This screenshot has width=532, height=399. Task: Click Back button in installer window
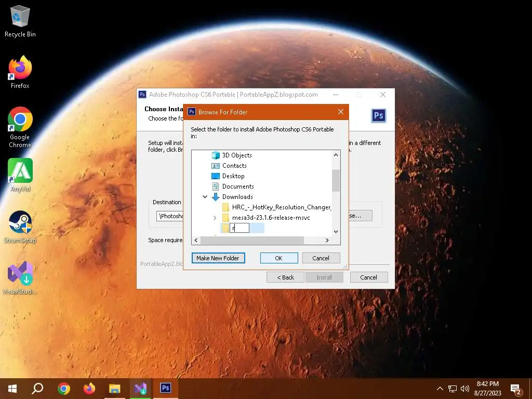pos(285,277)
